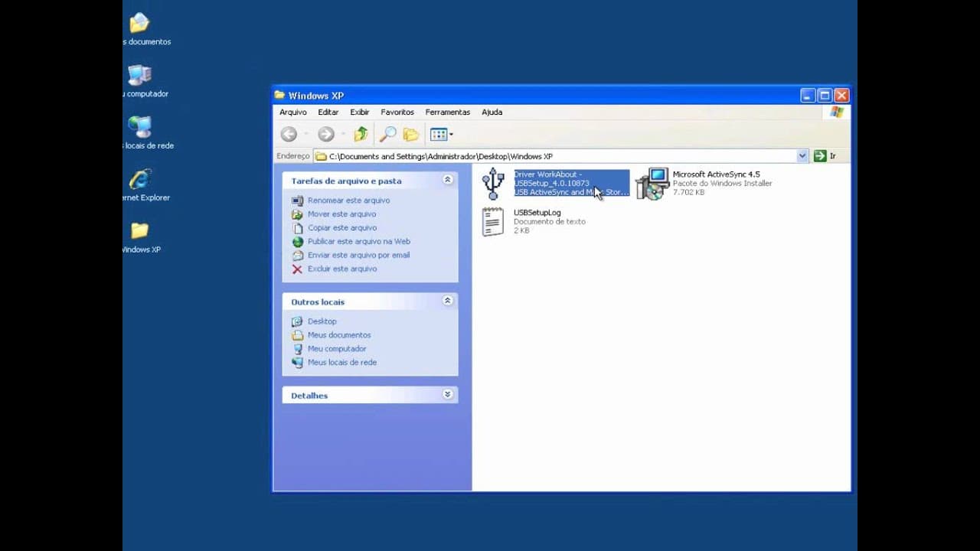Viewport: 980px width, 551px height.
Task: Open the Views mode button
Action: tap(442, 135)
